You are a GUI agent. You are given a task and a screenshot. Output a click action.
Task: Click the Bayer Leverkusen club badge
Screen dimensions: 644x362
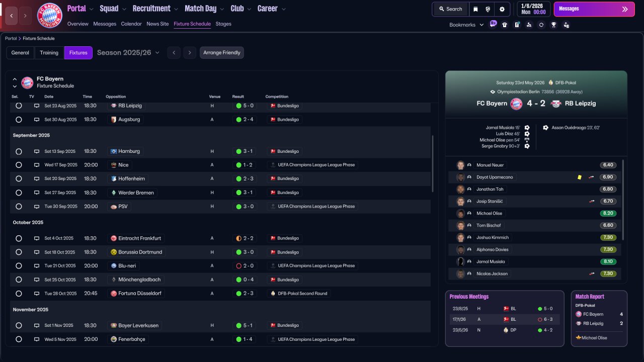click(x=114, y=326)
